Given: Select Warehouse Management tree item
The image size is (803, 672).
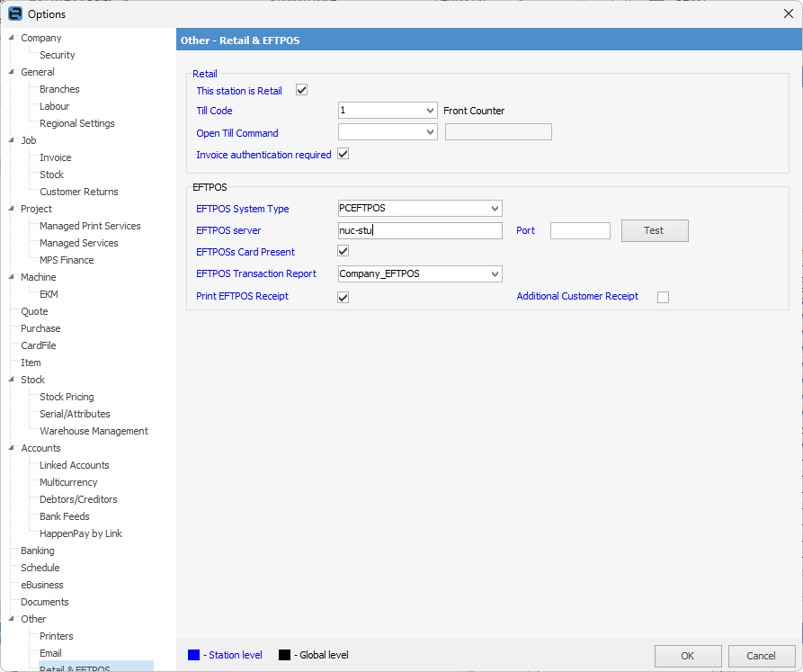Looking at the screenshot, I should pos(94,431).
